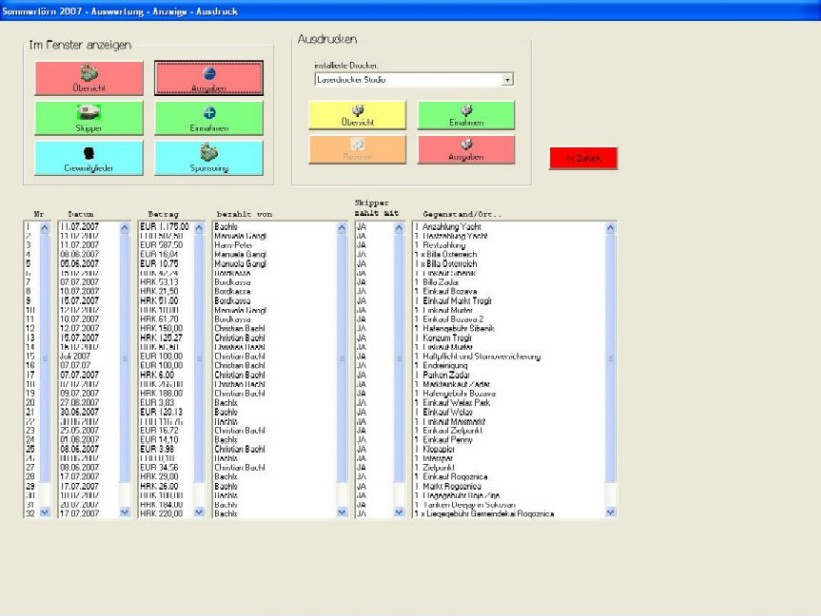Go back with the red Zurück button
This screenshot has width=821, height=616.
click(x=583, y=158)
